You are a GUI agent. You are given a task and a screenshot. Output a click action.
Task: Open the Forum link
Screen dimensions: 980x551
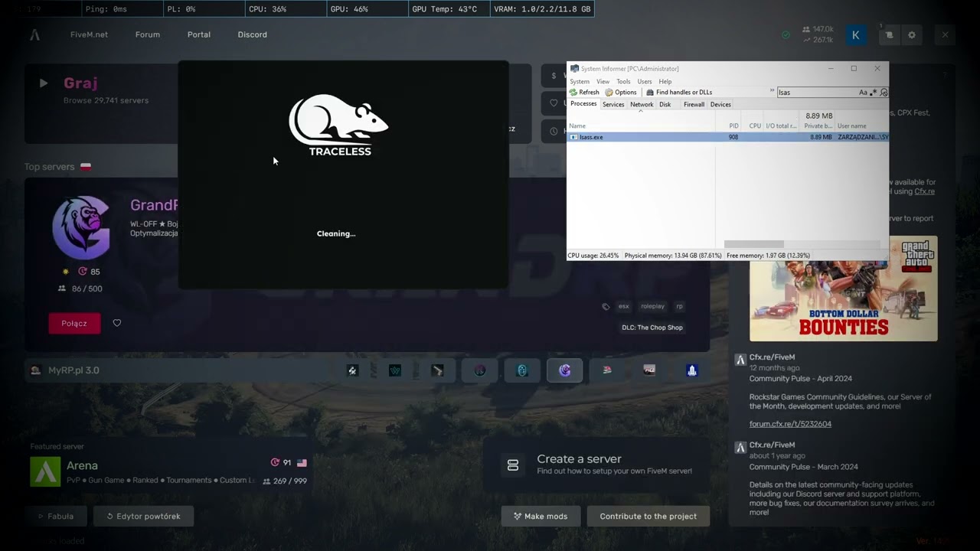[x=148, y=34]
